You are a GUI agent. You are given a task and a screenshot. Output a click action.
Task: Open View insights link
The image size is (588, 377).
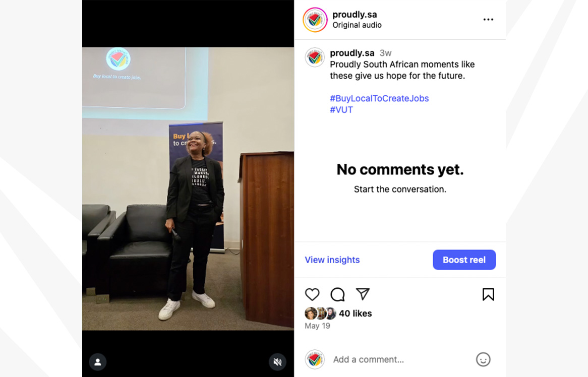pos(332,260)
